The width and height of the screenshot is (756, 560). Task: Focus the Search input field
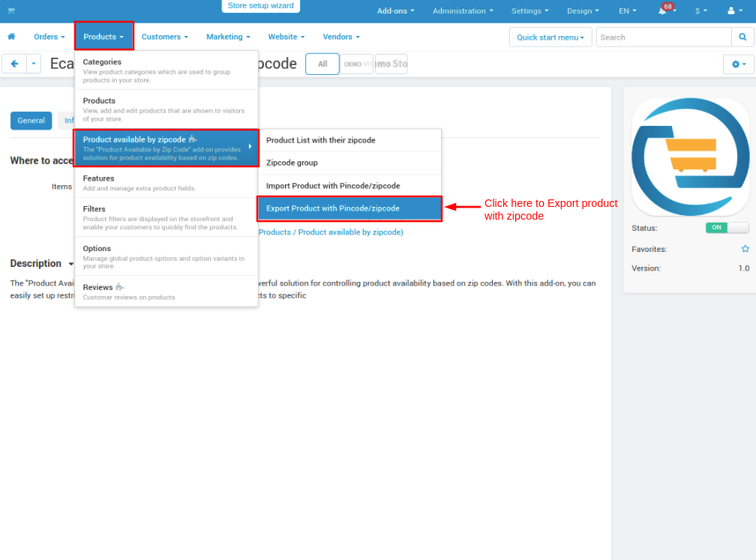pyautogui.click(x=664, y=37)
